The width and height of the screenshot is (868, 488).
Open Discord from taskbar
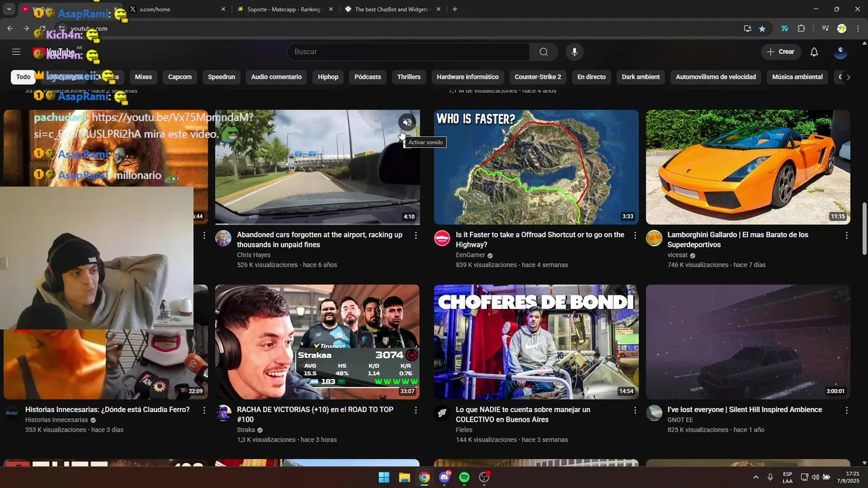[444, 477]
